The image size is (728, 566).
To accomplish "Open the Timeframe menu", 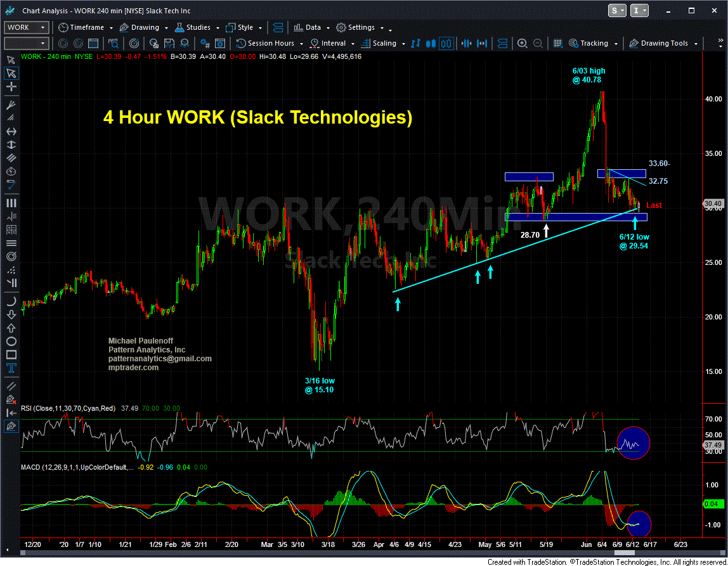I will [86, 27].
